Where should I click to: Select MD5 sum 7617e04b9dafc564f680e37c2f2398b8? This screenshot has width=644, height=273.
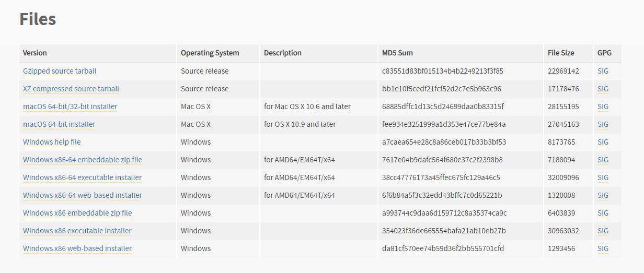tap(442, 160)
